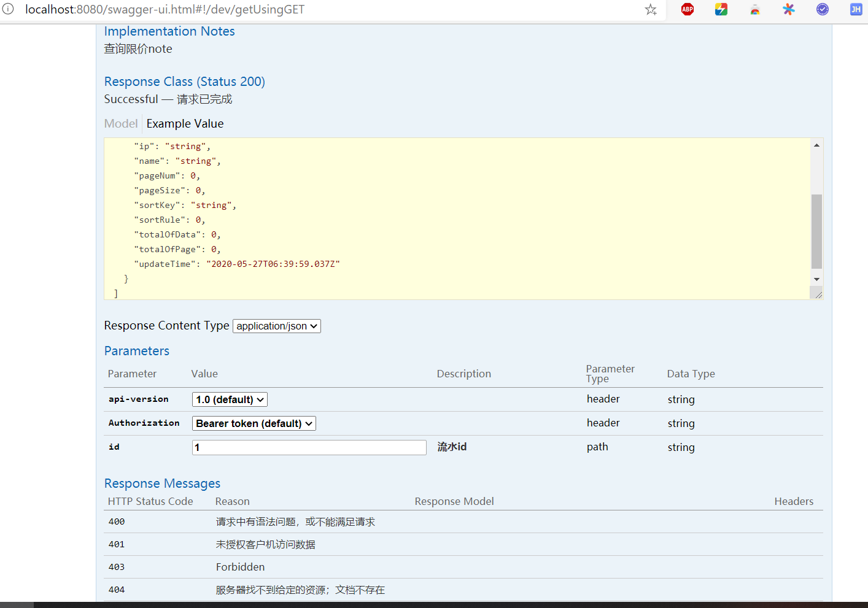Change the Response Content Type dropdown
Screen dimensions: 868x608
pyautogui.click(x=276, y=326)
